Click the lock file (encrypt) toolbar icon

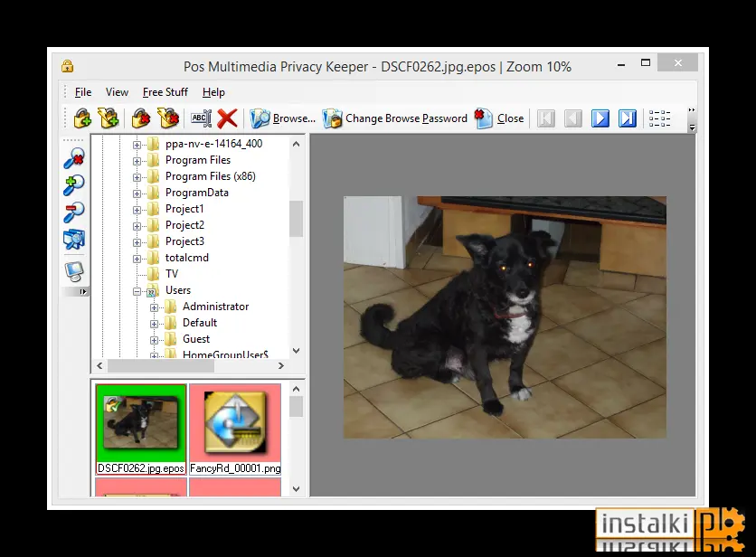coord(82,118)
